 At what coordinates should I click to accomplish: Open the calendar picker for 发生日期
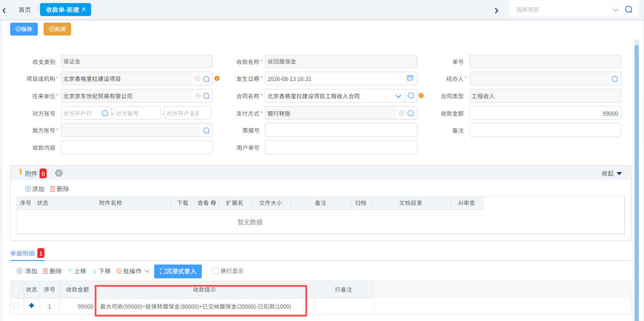click(x=410, y=78)
